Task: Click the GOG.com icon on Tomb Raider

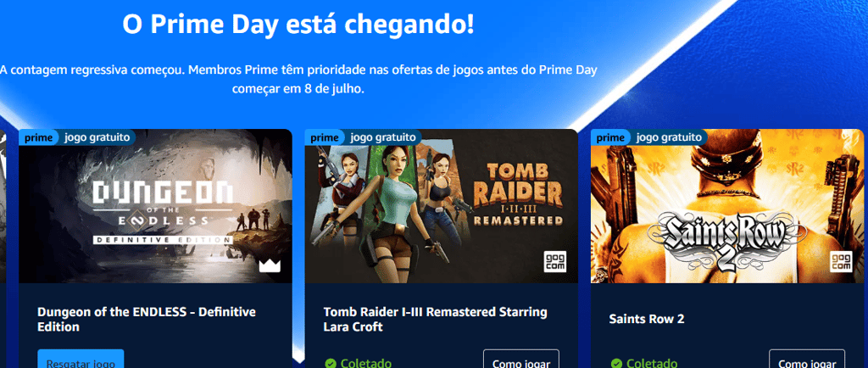Action: click(554, 261)
